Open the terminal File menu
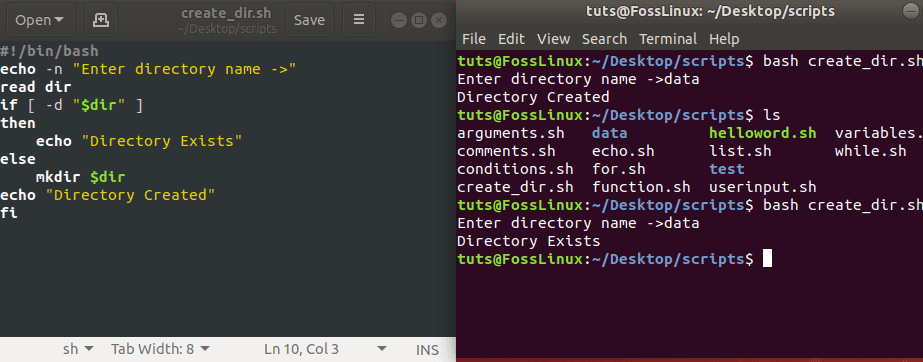923x362 pixels. pyautogui.click(x=474, y=39)
